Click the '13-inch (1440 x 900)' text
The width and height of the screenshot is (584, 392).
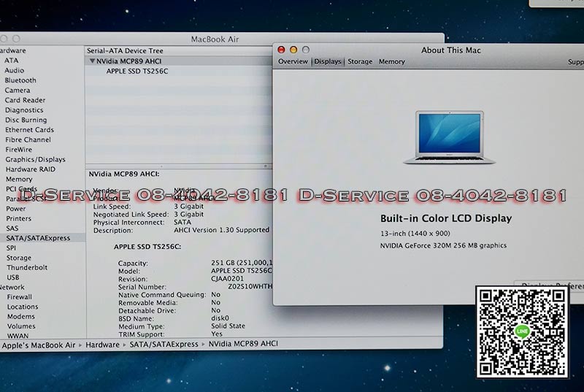tap(415, 234)
